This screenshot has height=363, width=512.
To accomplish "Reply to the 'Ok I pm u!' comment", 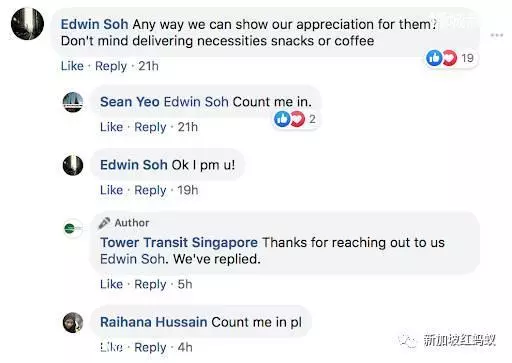I will (150, 190).
